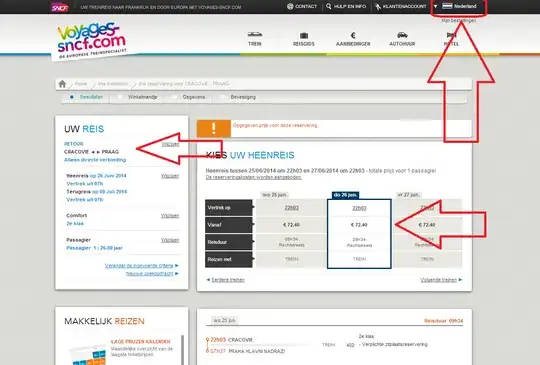Viewport: 540px width, 365px height.
Task: Open the Aanbiedingen menu
Action: tap(353, 39)
